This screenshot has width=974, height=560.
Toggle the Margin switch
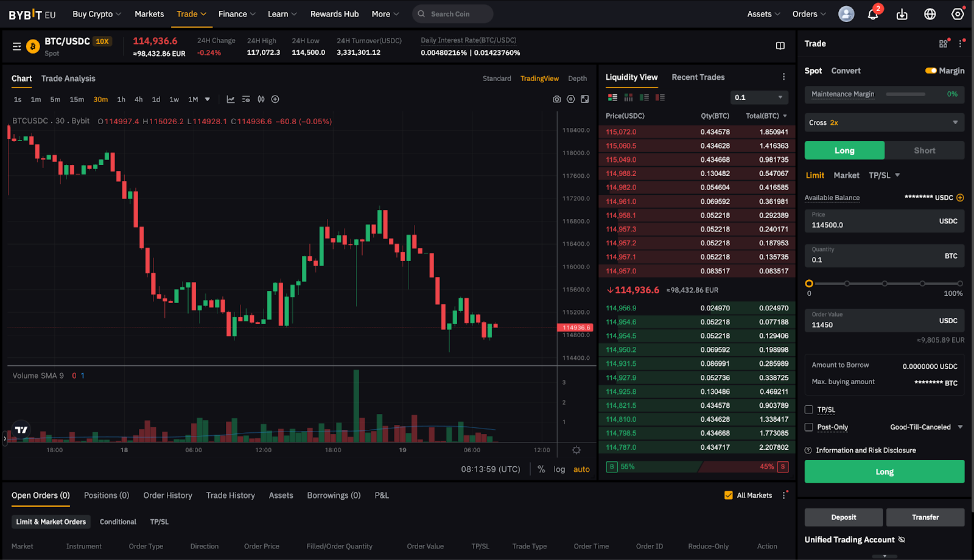coord(931,71)
